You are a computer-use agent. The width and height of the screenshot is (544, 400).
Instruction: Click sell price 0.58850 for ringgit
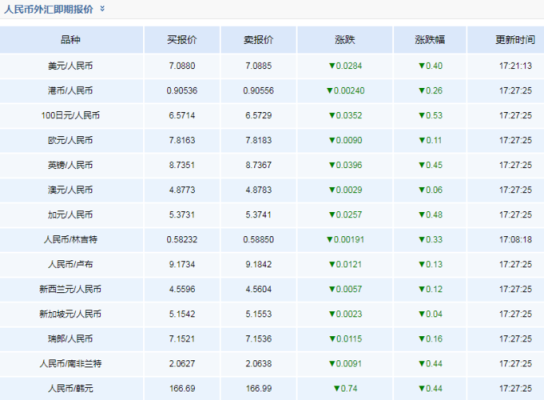pos(258,239)
